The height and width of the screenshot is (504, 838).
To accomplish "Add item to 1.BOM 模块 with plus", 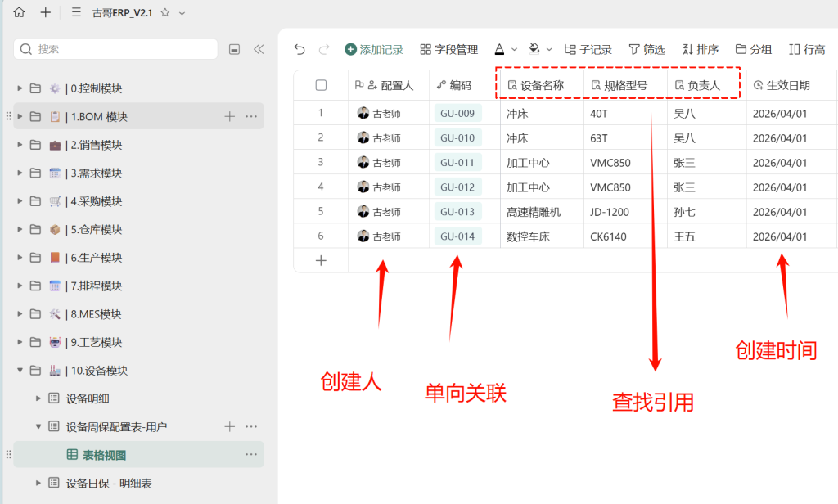I will tap(230, 116).
